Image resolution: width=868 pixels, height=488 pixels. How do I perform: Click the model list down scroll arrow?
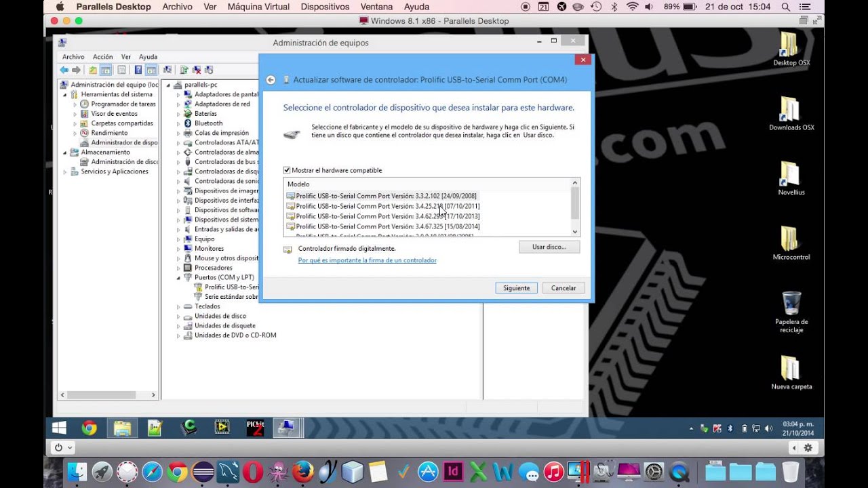[575, 232]
